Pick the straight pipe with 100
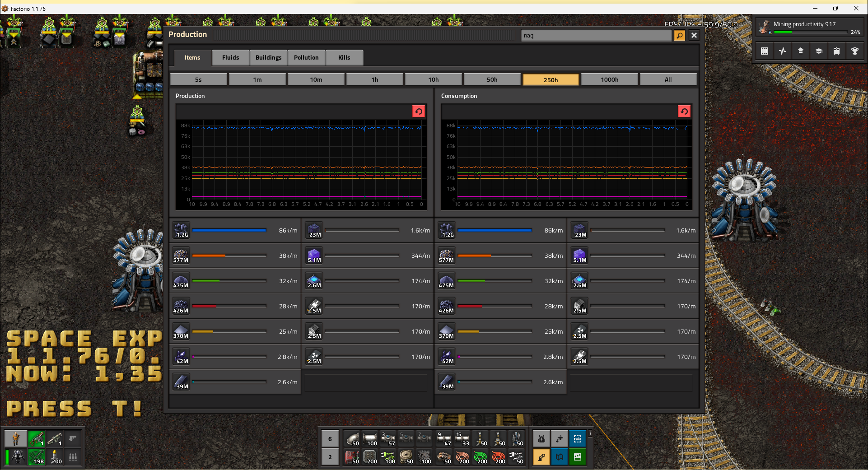This screenshot has height=470, width=868. (370, 439)
